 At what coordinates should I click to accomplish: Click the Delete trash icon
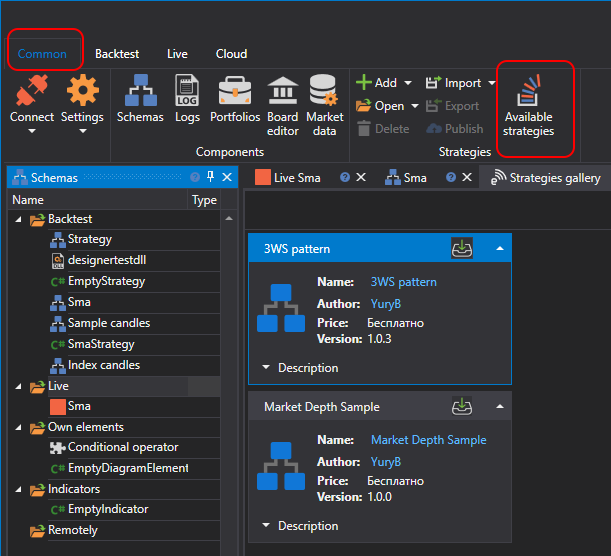tap(364, 129)
